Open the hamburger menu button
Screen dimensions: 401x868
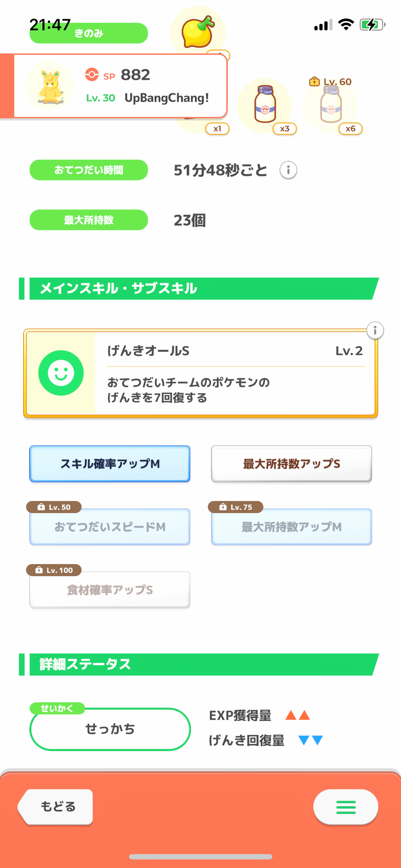345,807
